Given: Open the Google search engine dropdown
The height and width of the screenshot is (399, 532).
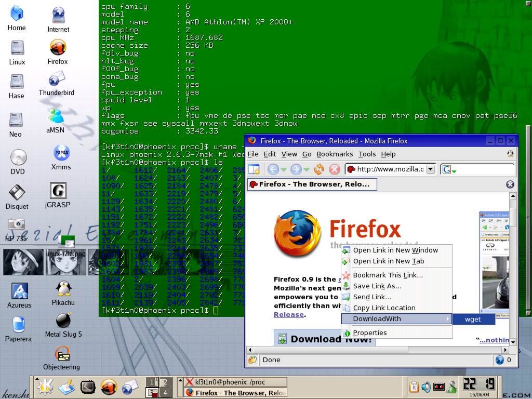Looking at the screenshot, I should click(x=449, y=169).
